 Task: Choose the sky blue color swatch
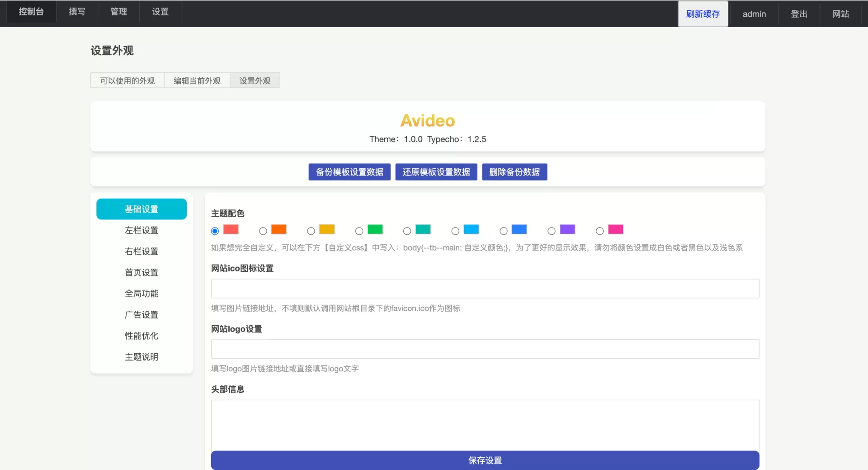471,229
